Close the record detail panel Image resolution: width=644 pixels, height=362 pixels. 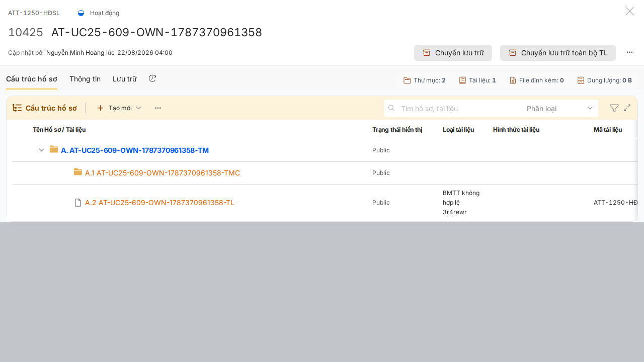click(x=629, y=11)
